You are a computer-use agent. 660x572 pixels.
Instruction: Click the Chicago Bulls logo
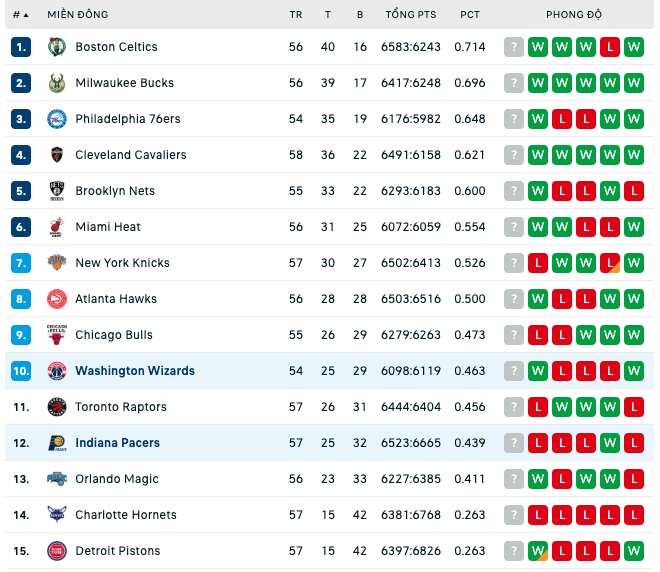click(56, 335)
